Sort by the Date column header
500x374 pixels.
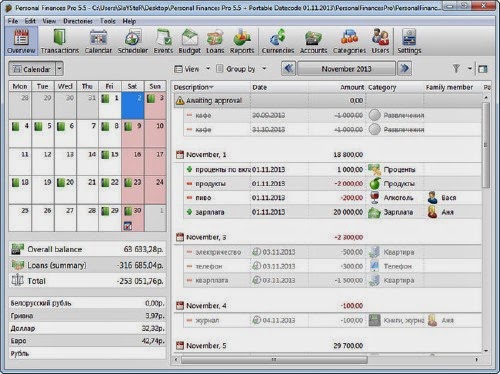[x=279, y=87]
